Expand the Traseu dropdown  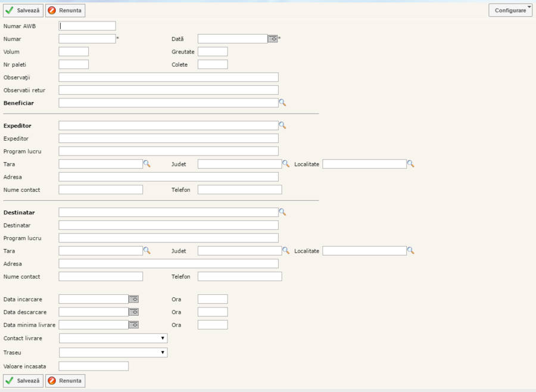pyautogui.click(x=113, y=353)
